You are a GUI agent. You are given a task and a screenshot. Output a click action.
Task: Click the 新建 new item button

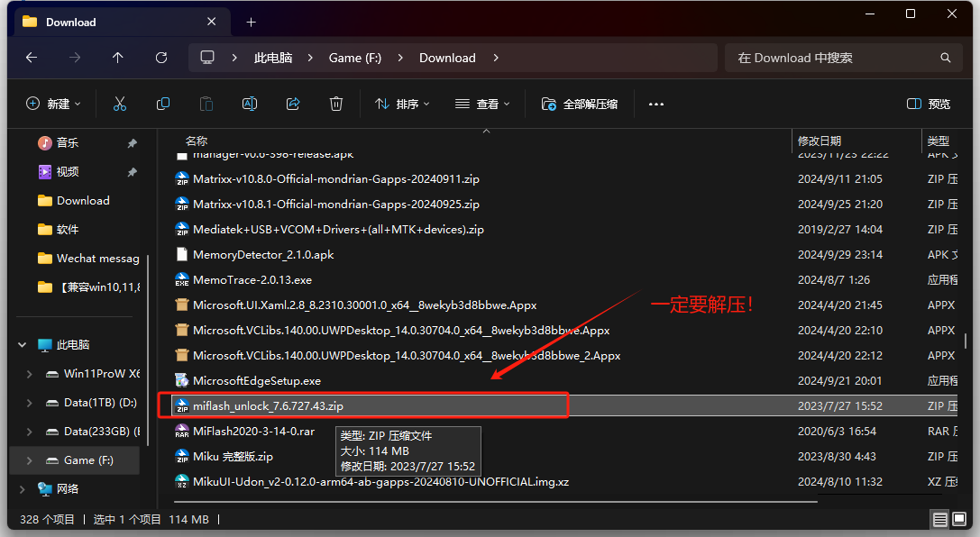click(x=53, y=104)
